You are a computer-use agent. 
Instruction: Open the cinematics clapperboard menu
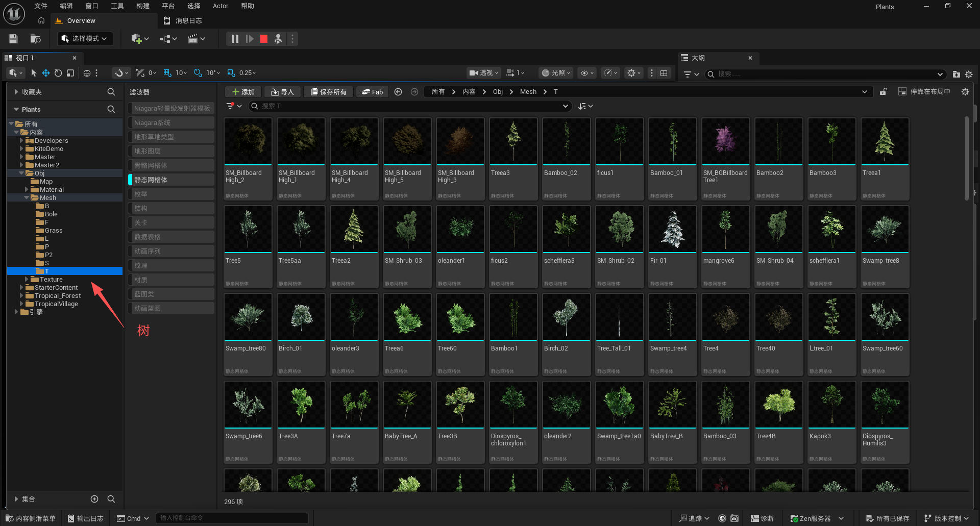(x=196, y=39)
